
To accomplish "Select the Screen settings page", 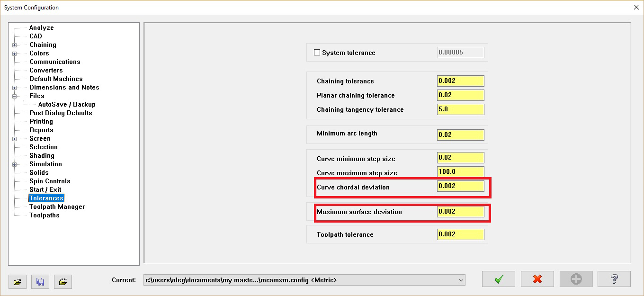I will pyautogui.click(x=40, y=139).
